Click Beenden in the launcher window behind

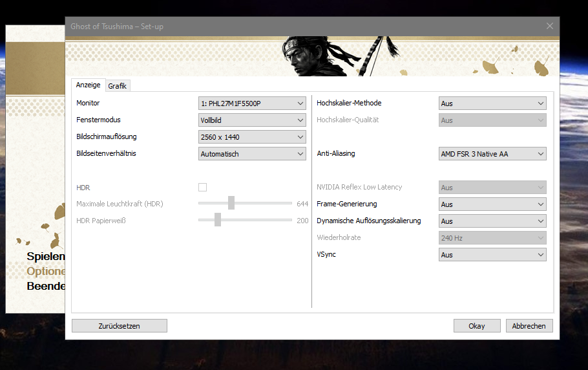(x=46, y=286)
